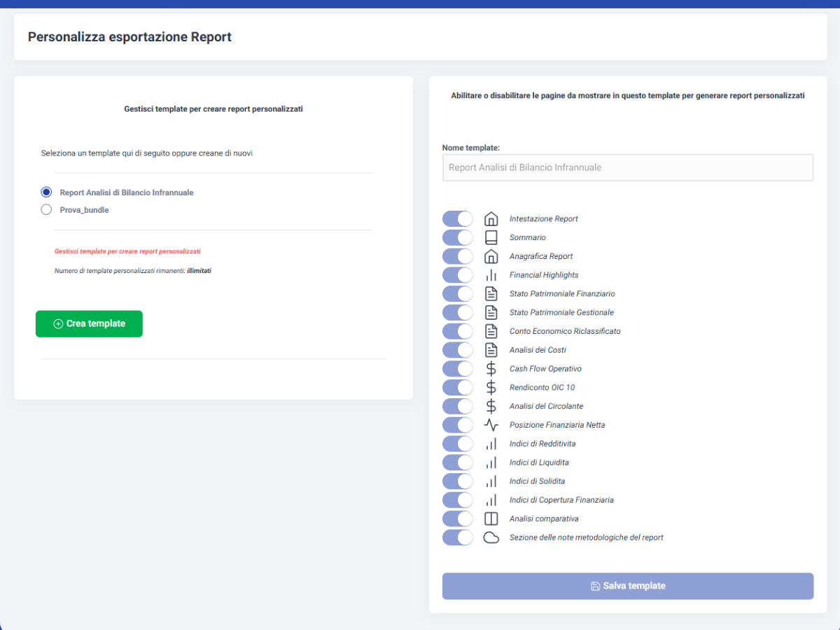
Task: Click chart icon for Indici di Redditivita
Action: tap(491, 444)
